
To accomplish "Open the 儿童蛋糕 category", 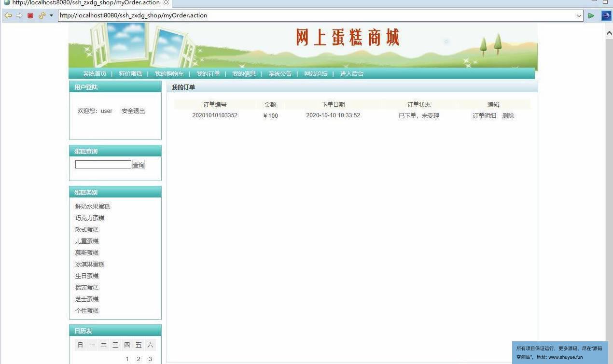I will 87,241.
